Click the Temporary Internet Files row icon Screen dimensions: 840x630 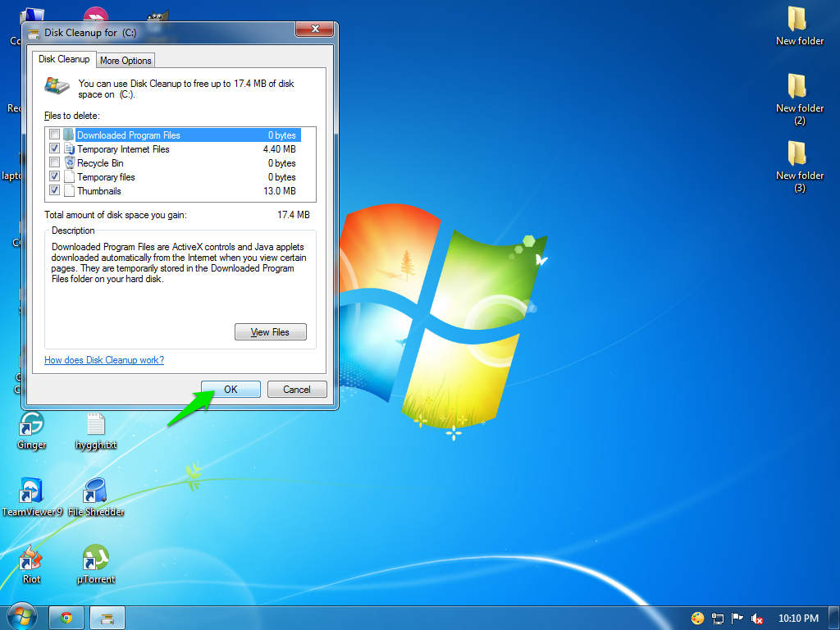69,148
